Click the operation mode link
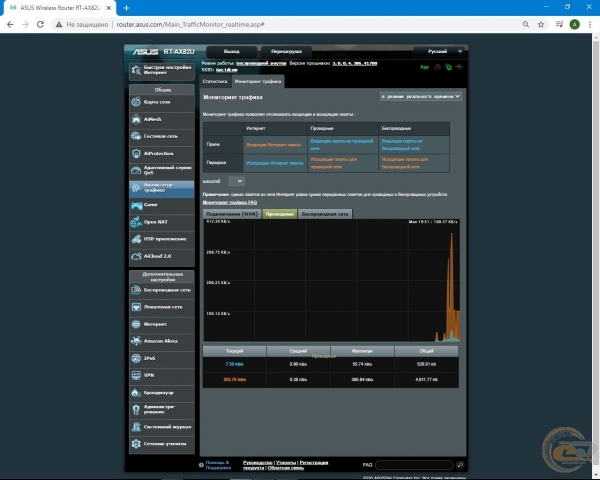The image size is (600, 480). point(261,63)
